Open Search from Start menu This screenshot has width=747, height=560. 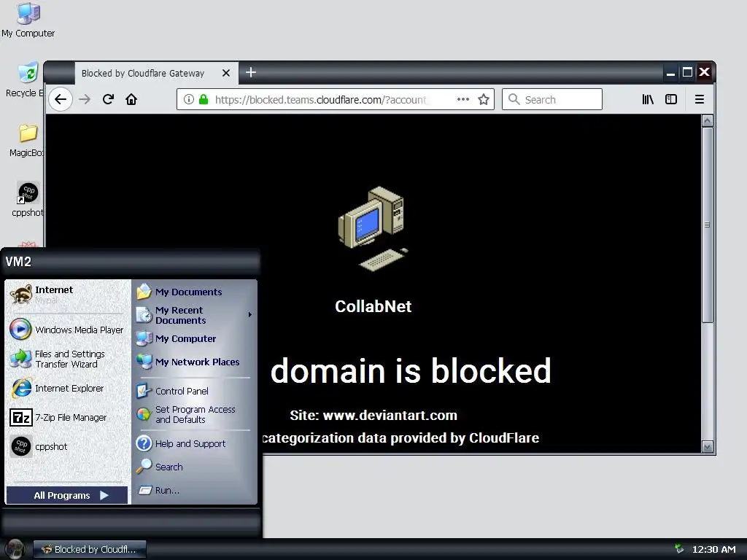194,467
